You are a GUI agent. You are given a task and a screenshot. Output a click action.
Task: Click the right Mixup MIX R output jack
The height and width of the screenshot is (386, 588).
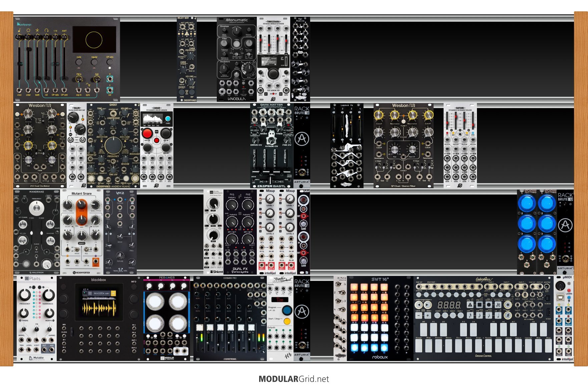[291, 265]
